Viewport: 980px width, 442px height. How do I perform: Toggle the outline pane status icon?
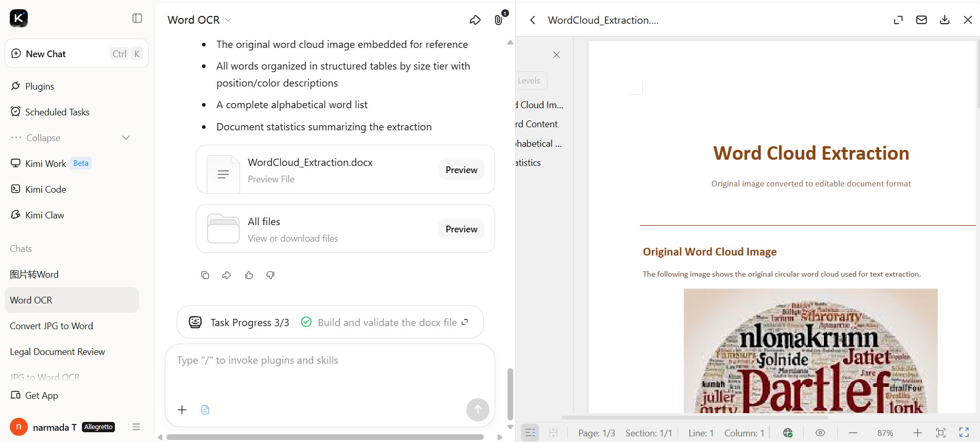coord(530,433)
